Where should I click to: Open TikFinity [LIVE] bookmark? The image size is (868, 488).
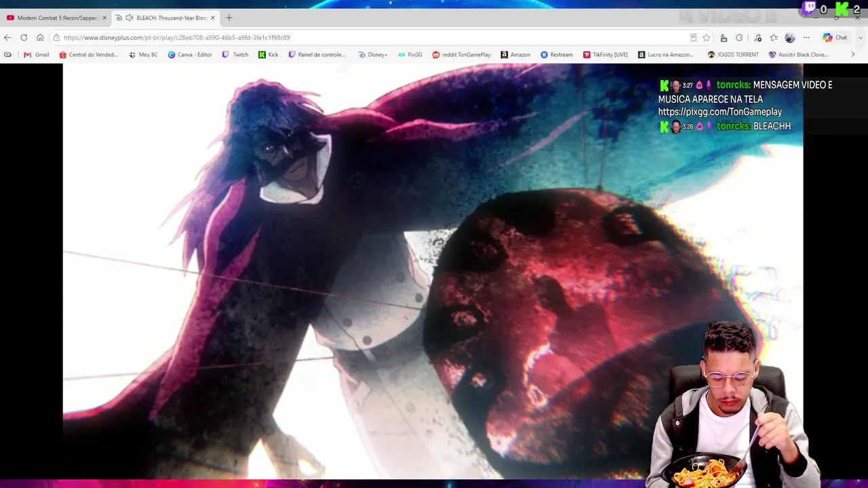606,54
